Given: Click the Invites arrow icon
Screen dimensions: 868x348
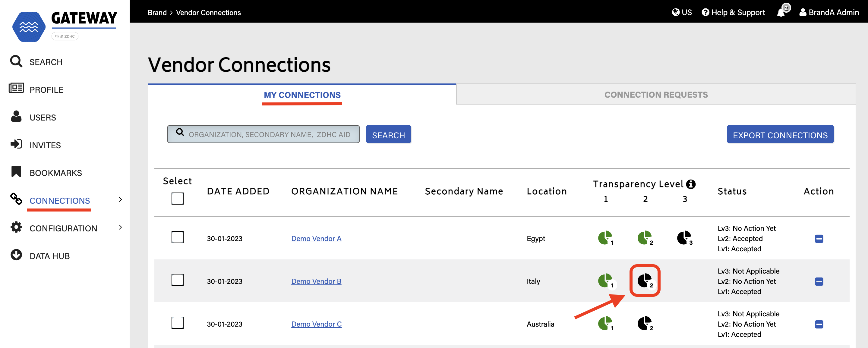Looking at the screenshot, I should 16,144.
